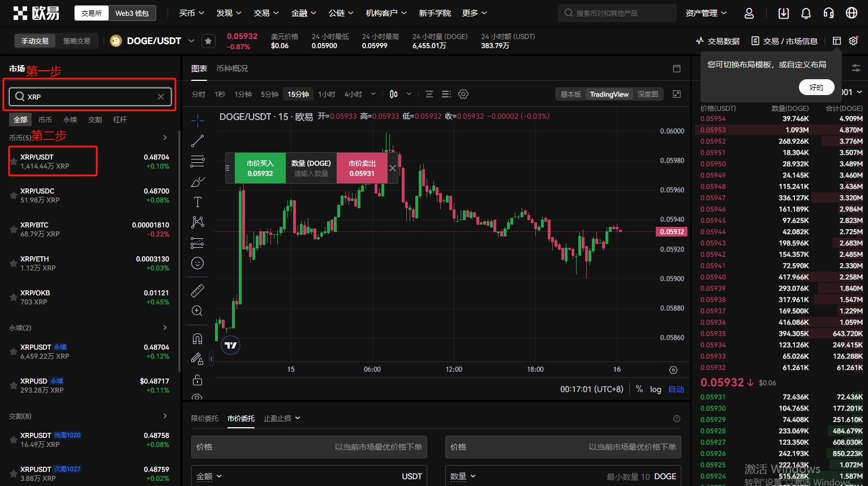The width and height of the screenshot is (868, 486).
Task: Open 买币 menu in navigation
Action: (x=191, y=13)
